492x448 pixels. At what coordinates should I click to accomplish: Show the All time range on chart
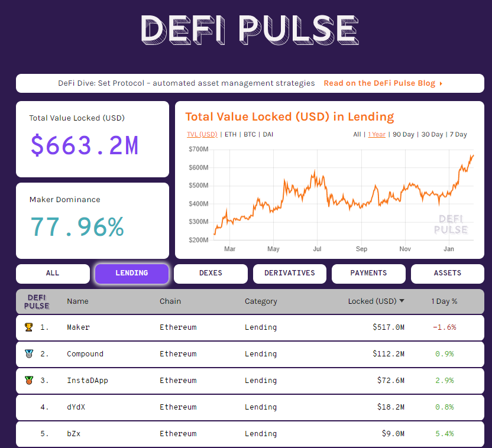click(x=357, y=135)
